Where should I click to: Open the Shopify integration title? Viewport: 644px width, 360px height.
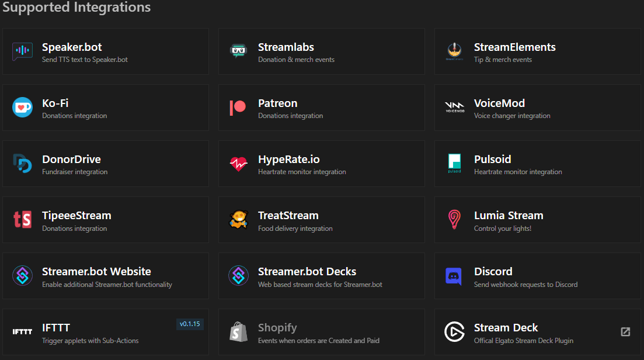point(277,328)
